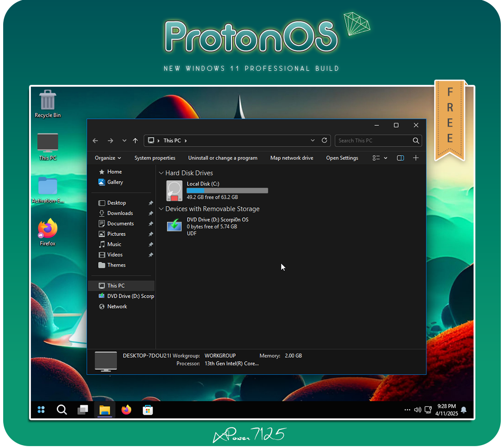Click System properties command
The image size is (504, 447).
(155, 158)
